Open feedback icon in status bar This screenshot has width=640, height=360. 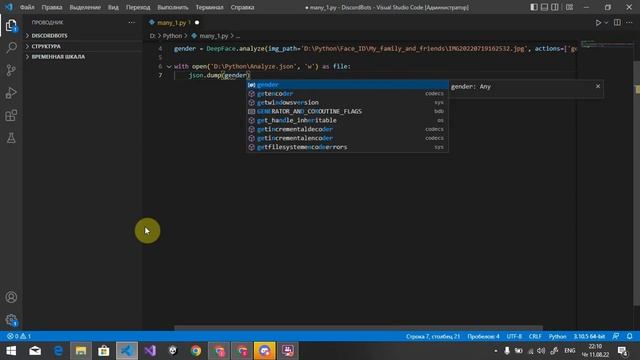click(x=616, y=336)
